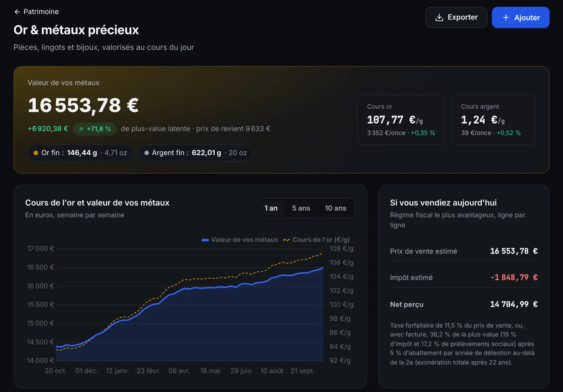Toggle blue 'Valeur de vos métaux' legend
Image resolution: width=563 pixels, height=392 pixels.
pyautogui.click(x=240, y=240)
